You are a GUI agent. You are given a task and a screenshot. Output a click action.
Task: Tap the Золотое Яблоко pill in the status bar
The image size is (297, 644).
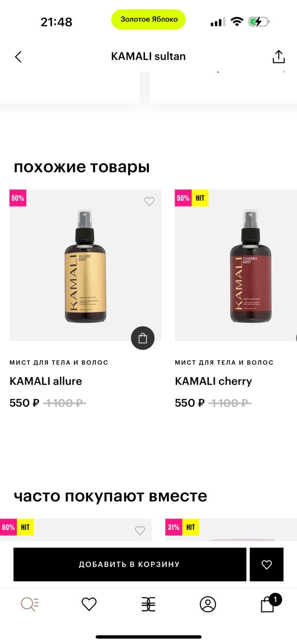(148, 19)
